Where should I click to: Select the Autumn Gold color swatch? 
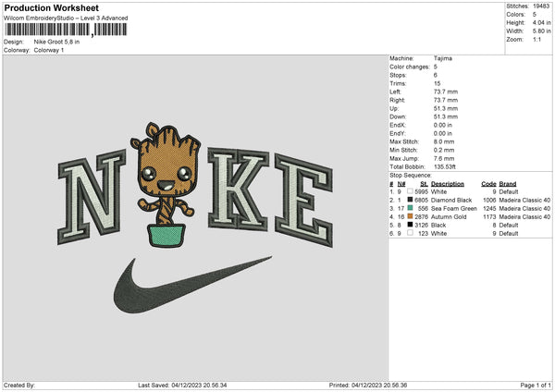pos(410,216)
